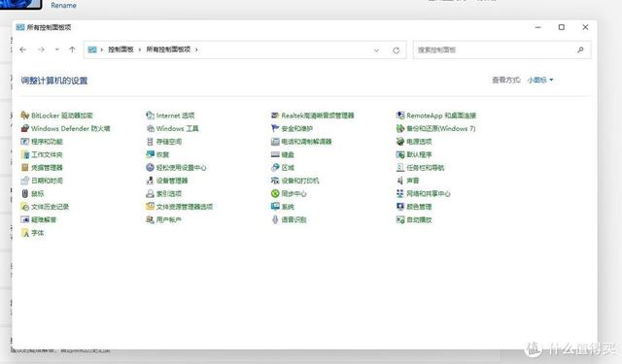Screen dimensions: 622x364
Task: Open 任务栏和导航 (Taskbar and Navigation)
Action: pos(420,168)
